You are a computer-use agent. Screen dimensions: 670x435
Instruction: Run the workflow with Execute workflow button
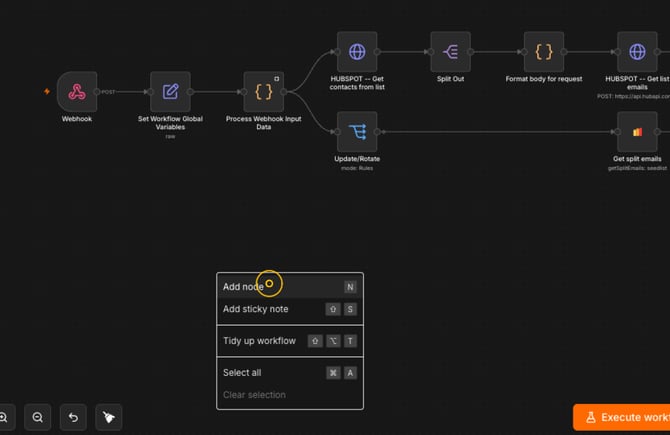(x=622, y=417)
